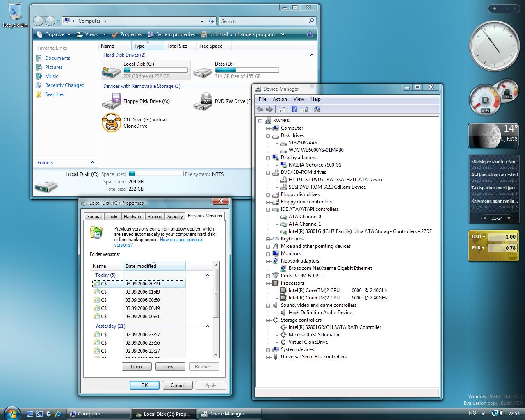Viewport: 525px width, 420px height.
Task: Open the File menu in Device Manager
Action: tap(262, 99)
